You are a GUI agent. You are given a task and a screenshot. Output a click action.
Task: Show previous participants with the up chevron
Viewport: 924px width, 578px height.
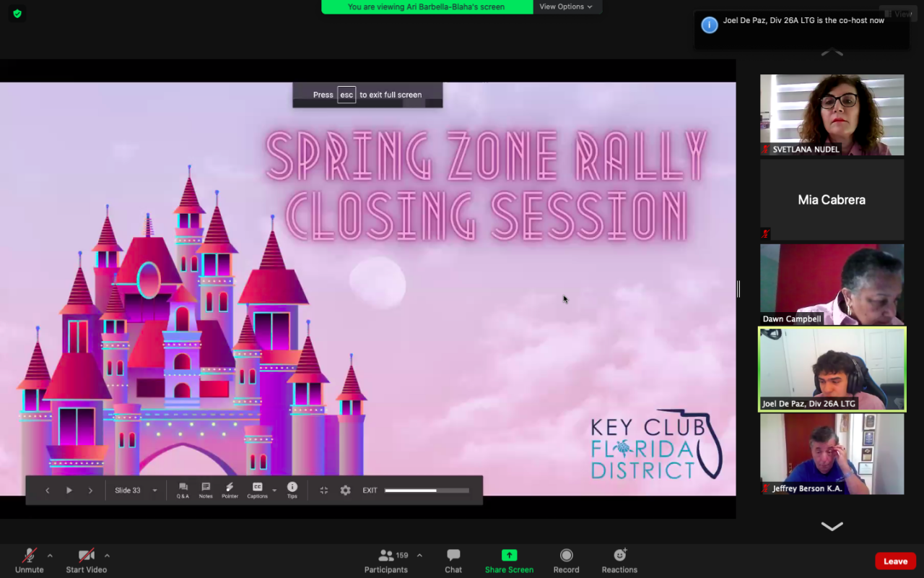tap(832, 52)
